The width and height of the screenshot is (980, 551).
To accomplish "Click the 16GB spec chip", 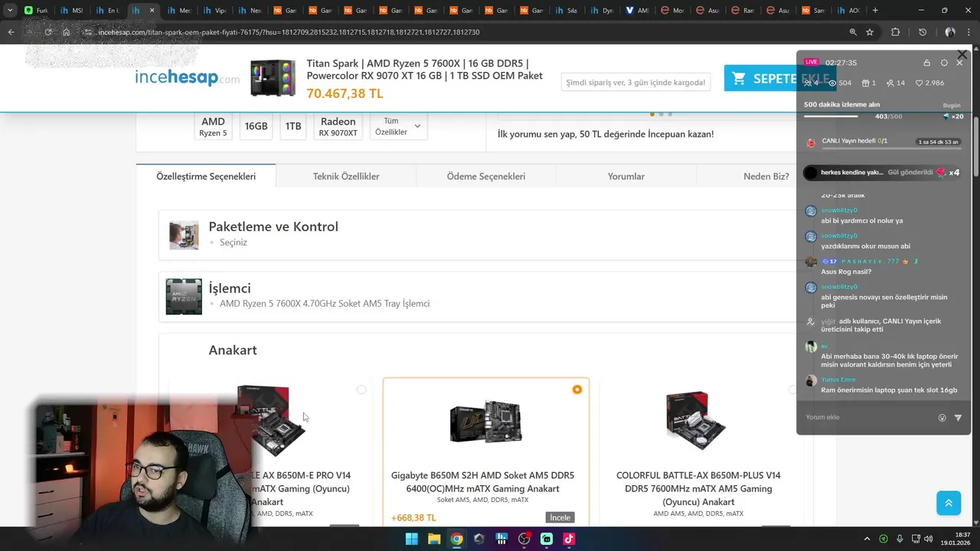I will [x=256, y=126].
